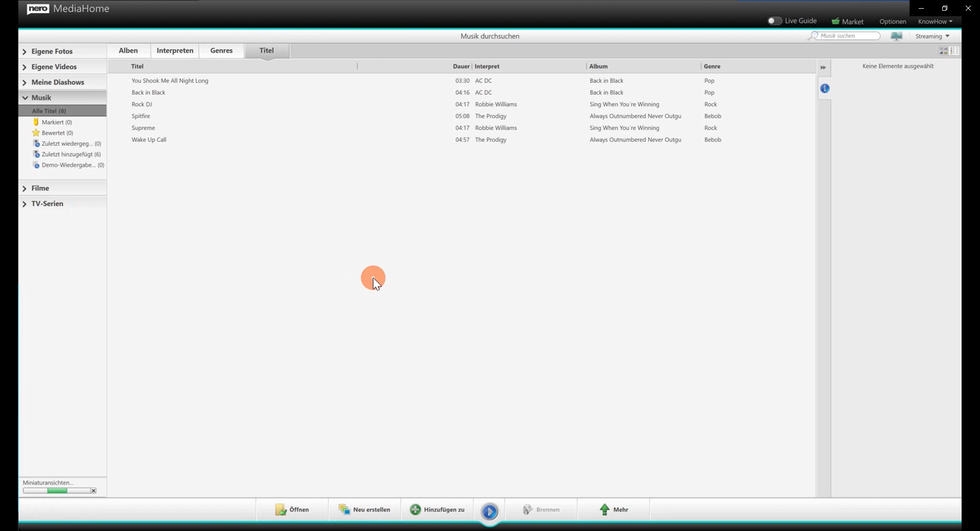Click the Hinzufügen zu button
Image resolution: width=980 pixels, height=531 pixels.
tap(437, 510)
